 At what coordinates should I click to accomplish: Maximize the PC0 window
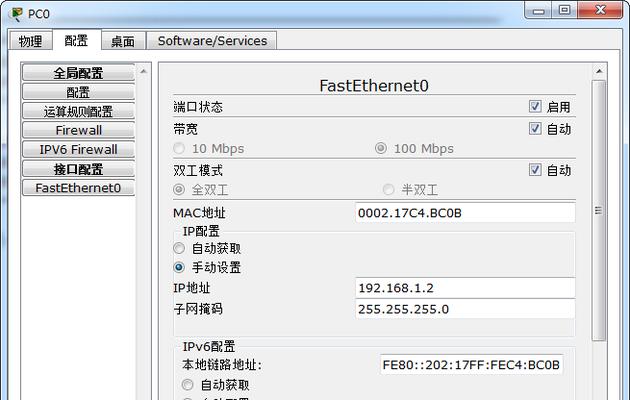(565, 10)
